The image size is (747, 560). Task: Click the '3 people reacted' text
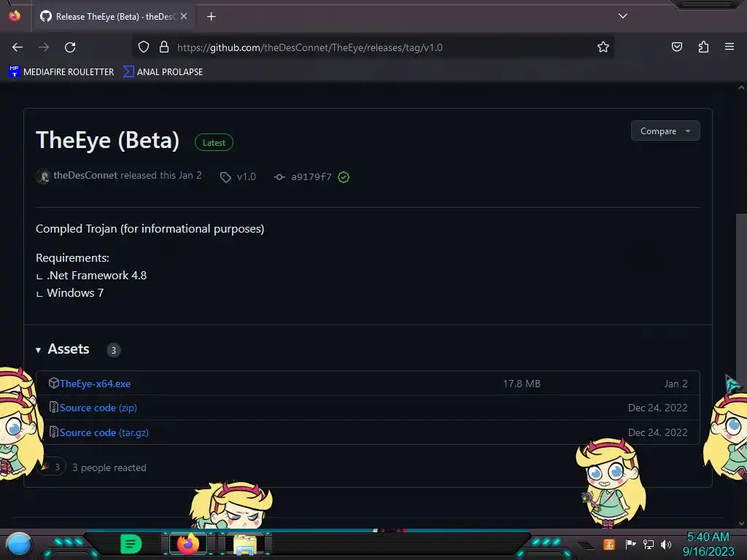coord(109,467)
